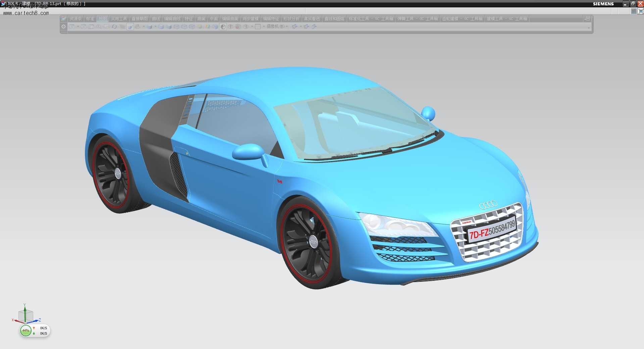Click the fifth cube icon after the orient view dropdown
644x349 pixels.
192,27
